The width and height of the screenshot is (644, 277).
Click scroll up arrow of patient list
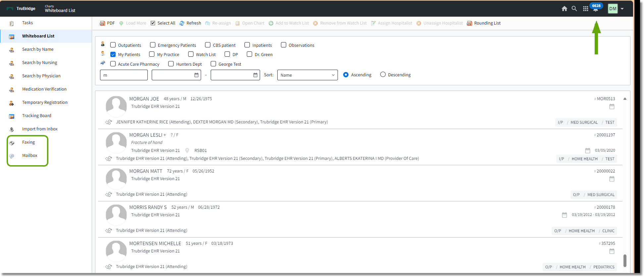[x=625, y=99]
